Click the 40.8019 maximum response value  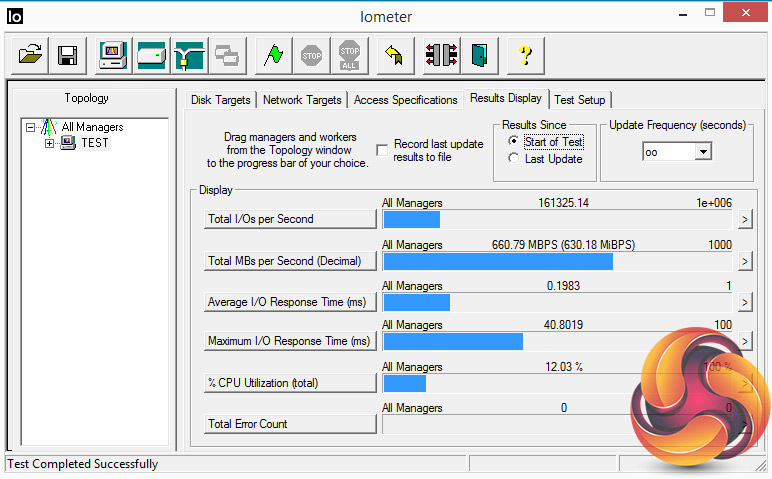click(x=563, y=324)
